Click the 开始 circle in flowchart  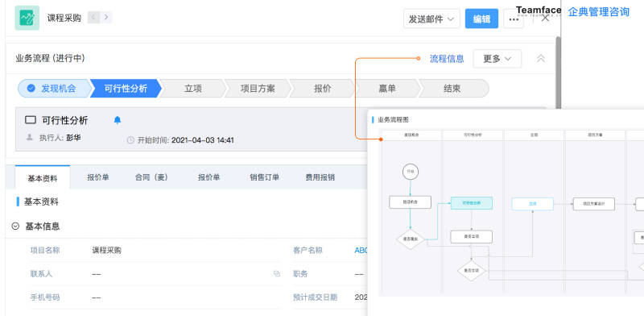click(411, 171)
